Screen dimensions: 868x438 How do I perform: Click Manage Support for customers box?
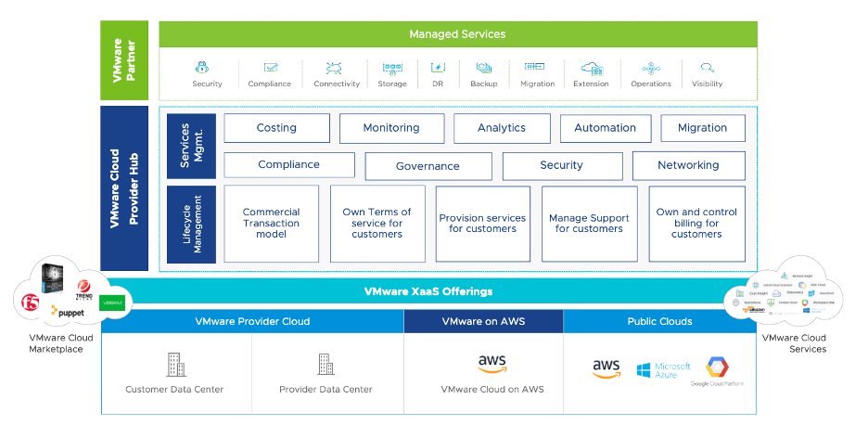(x=590, y=224)
